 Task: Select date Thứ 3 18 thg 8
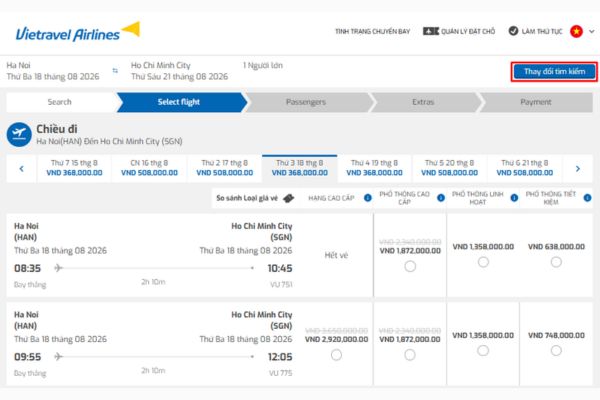click(x=300, y=168)
